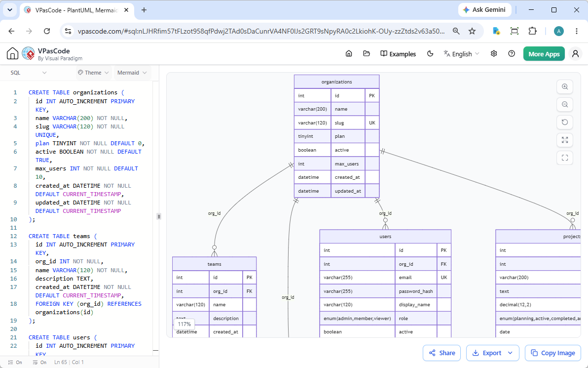Click the teams table header in diagram

click(x=215, y=264)
